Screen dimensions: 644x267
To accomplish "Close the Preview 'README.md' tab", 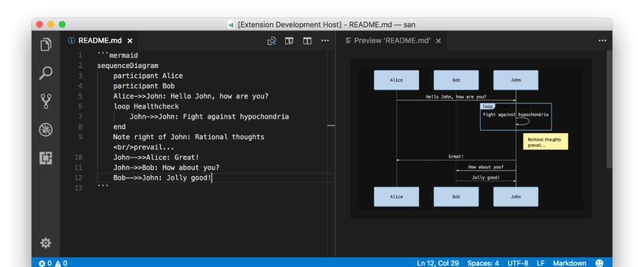I will pyautogui.click(x=438, y=41).
